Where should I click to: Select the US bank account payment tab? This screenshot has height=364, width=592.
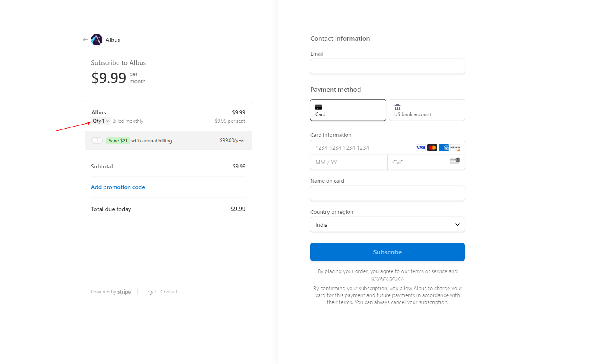[427, 110]
